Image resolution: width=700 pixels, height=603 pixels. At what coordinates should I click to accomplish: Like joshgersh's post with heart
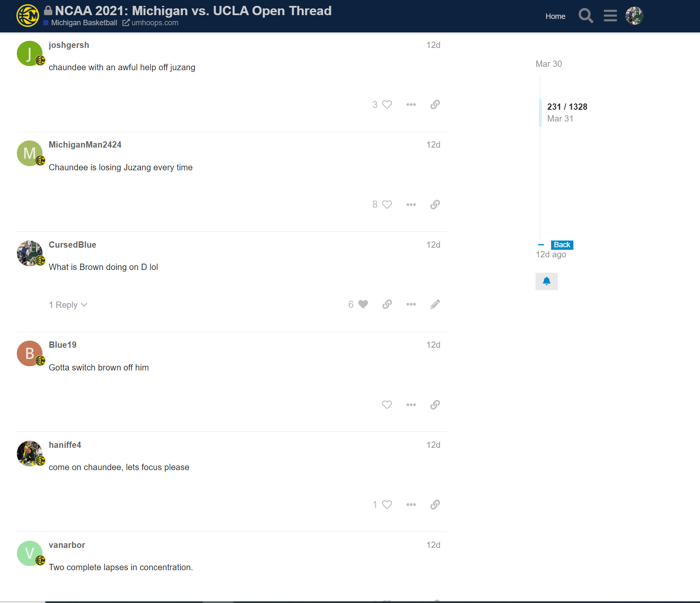pos(387,105)
